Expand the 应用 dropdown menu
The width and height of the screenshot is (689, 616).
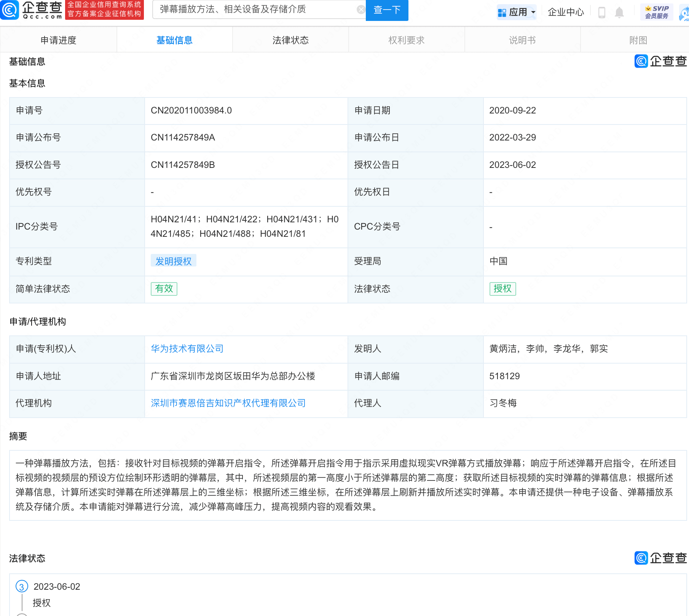[517, 12]
